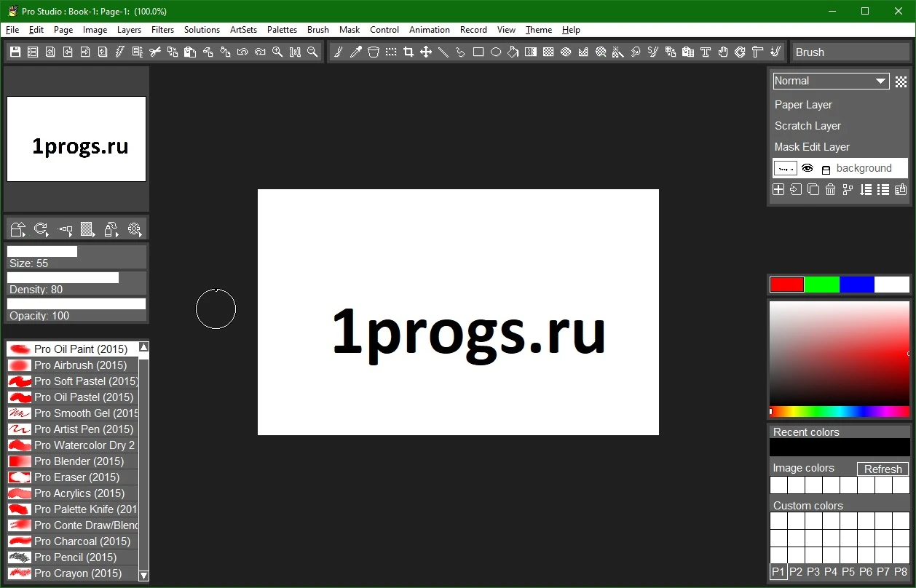Open the Normal blend mode dropdown
Image resolution: width=916 pixels, height=588 pixels.
(831, 81)
